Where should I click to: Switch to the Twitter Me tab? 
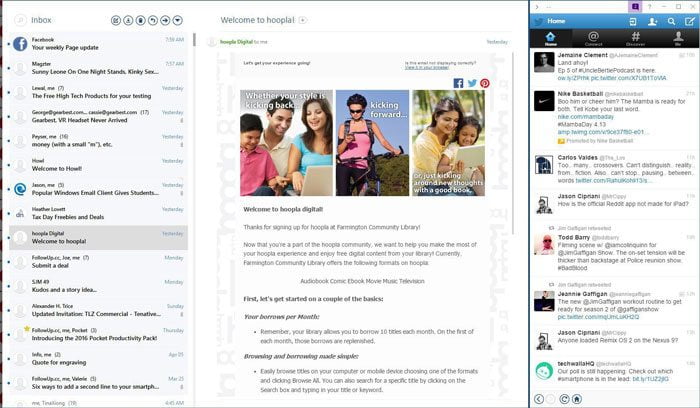coord(678,38)
